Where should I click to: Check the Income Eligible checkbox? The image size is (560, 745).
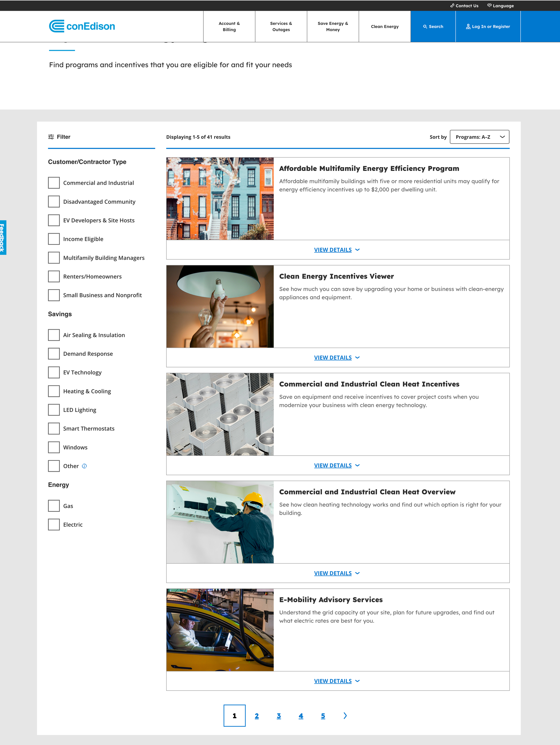click(54, 239)
